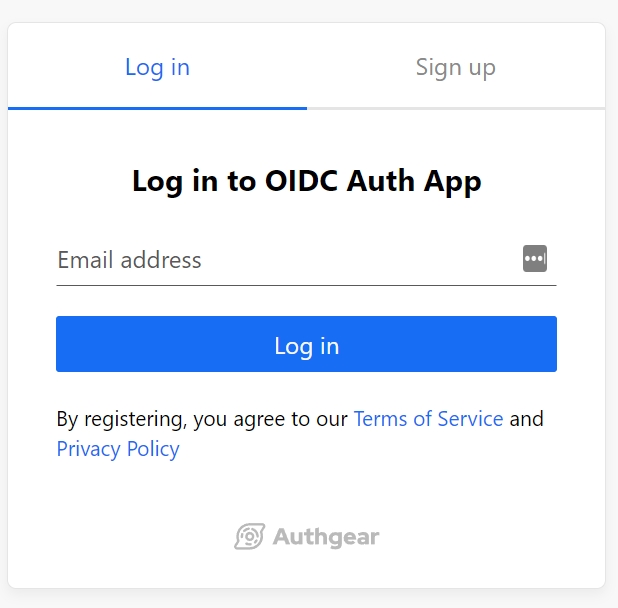The width and height of the screenshot is (618, 608).
Task: Click the password manager icon in email field
Action: point(535,258)
